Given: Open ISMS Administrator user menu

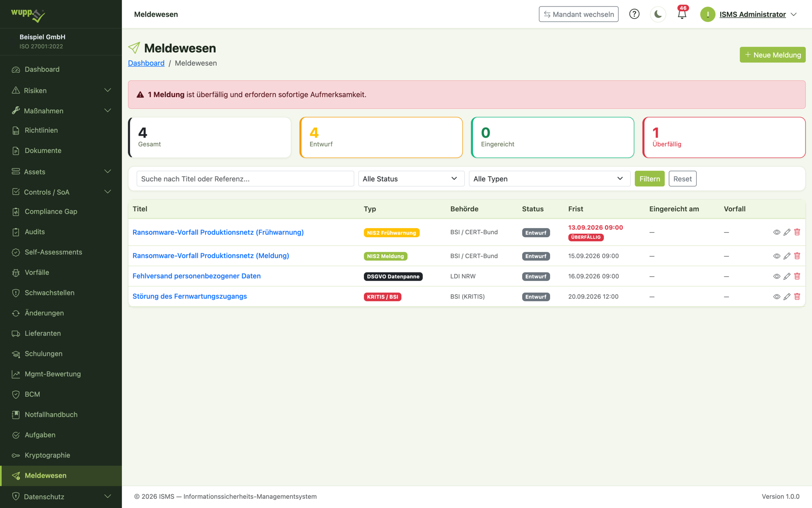Looking at the screenshot, I should (749, 14).
